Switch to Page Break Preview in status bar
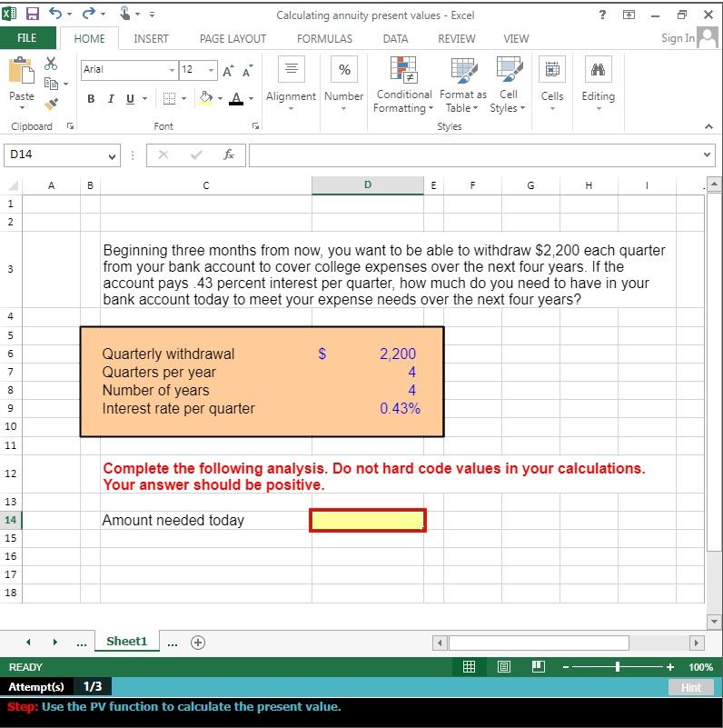Image resolution: width=723 pixels, height=728 pixels. point(539,667)
